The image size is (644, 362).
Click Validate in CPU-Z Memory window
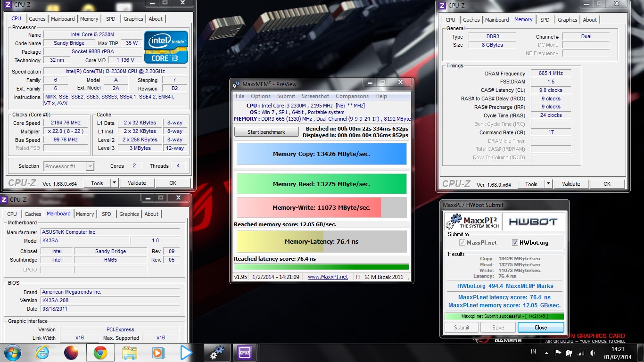[571, 184]
